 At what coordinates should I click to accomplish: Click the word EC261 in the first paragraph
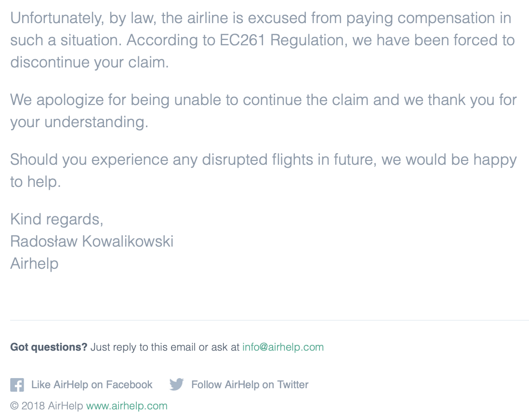point(243,40)
